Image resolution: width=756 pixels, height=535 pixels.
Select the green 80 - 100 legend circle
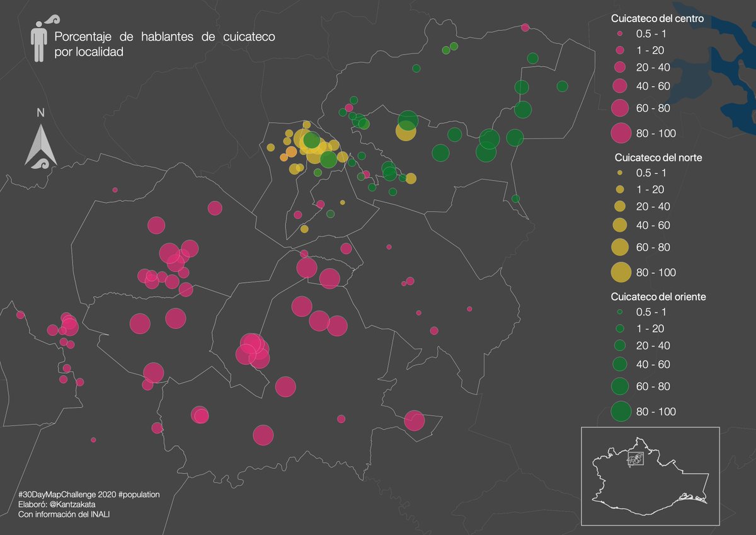pyautogui.click(x=620, y=411)
